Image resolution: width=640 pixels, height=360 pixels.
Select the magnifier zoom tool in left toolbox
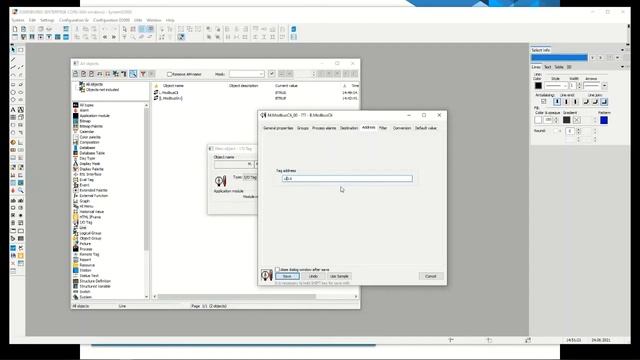(x=20, y=190)
